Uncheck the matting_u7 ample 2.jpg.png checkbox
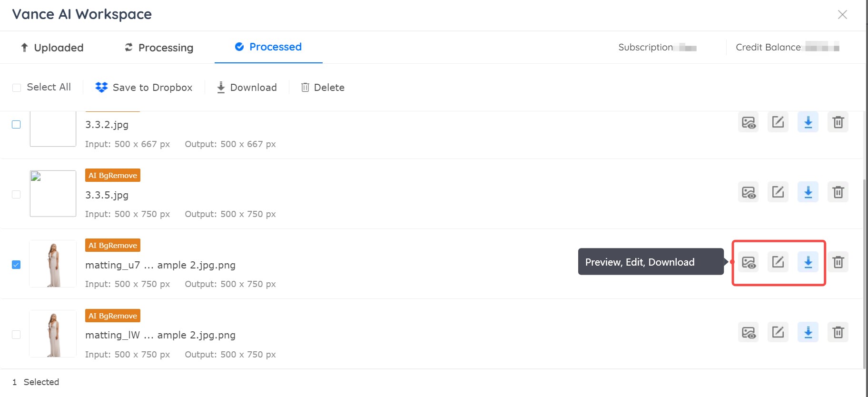 pyautogui.click(x=16, y=265)
